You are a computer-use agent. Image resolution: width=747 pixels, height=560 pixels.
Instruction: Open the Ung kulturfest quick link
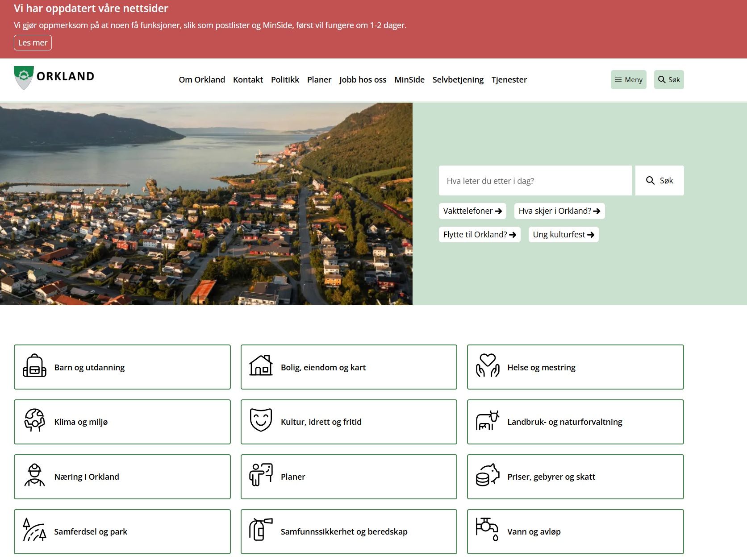563,235
